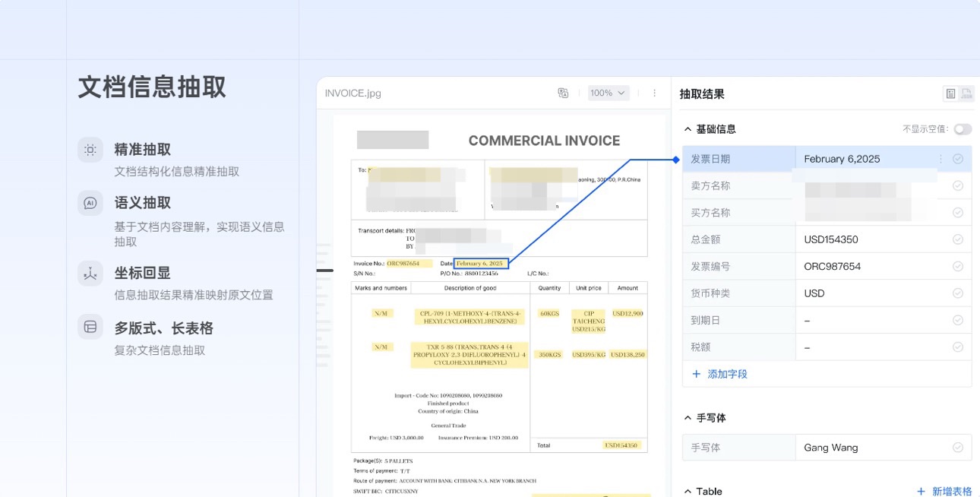Click highlighted date February 6, 2025 in invoice
The width and height of the screenshot is (980, 497).
coord(481,263)
